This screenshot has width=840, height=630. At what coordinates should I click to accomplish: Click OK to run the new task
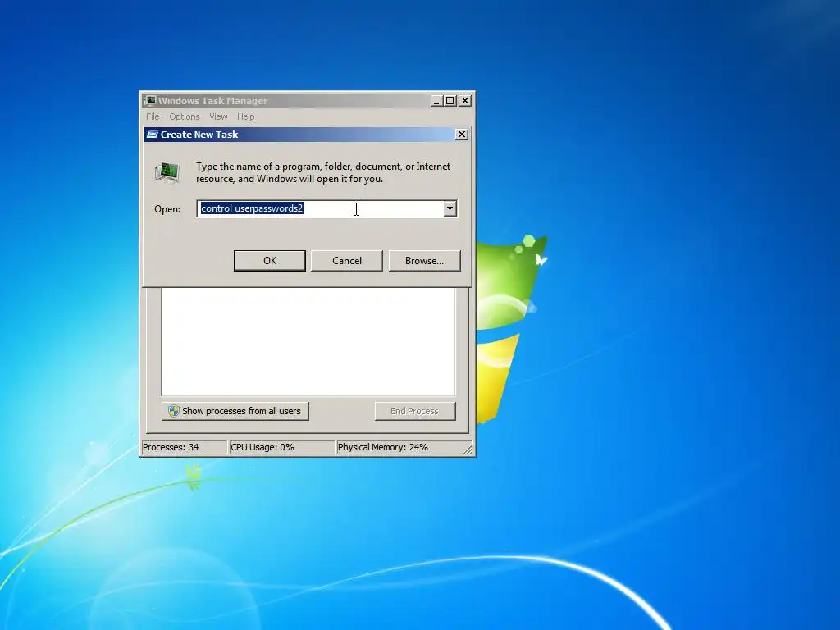coord(269,261)
